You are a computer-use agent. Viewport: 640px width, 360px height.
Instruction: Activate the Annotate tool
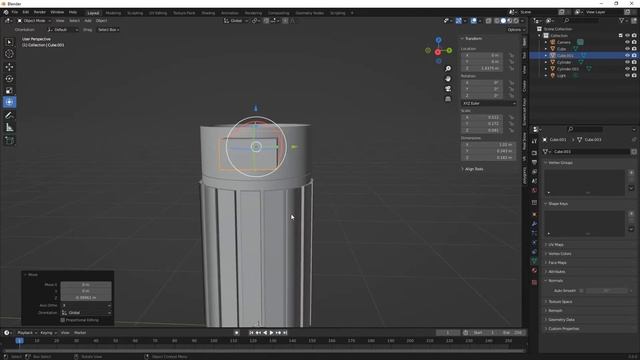click(9, 116)
